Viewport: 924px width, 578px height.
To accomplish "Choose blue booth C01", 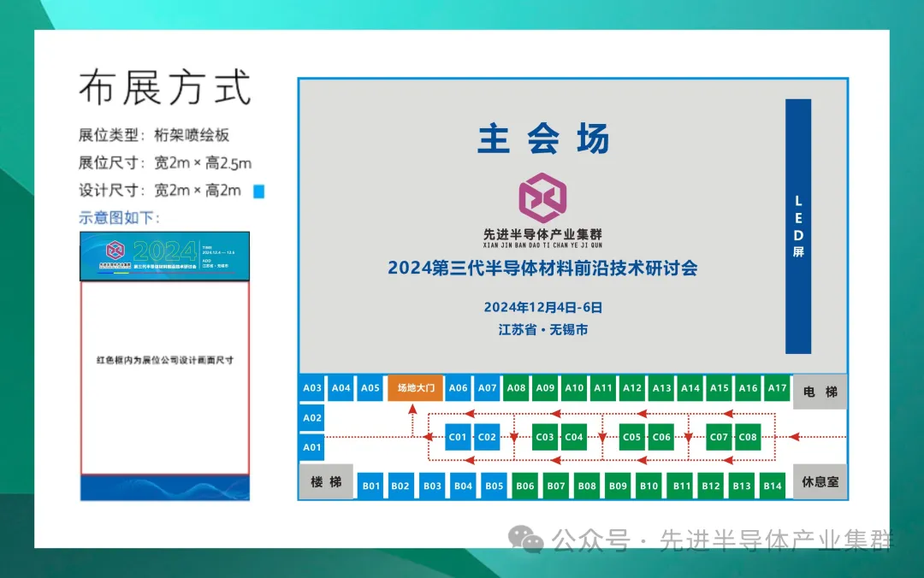I will (x=458, y=437).
